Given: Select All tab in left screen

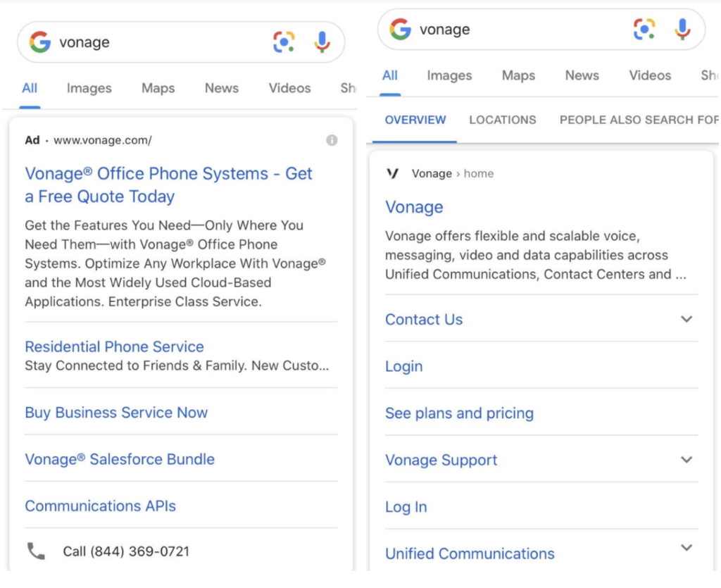Looking at the screenshot, I should click(30, 88).
